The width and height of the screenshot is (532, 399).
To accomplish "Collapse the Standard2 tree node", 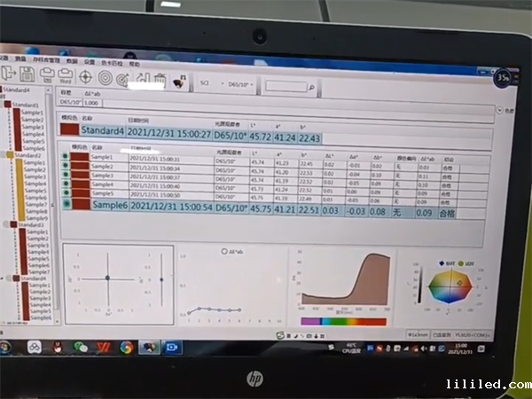I will [5, 154].
